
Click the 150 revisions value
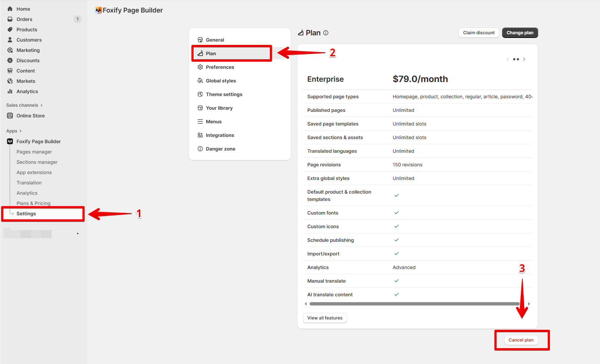tap(407, 165)
